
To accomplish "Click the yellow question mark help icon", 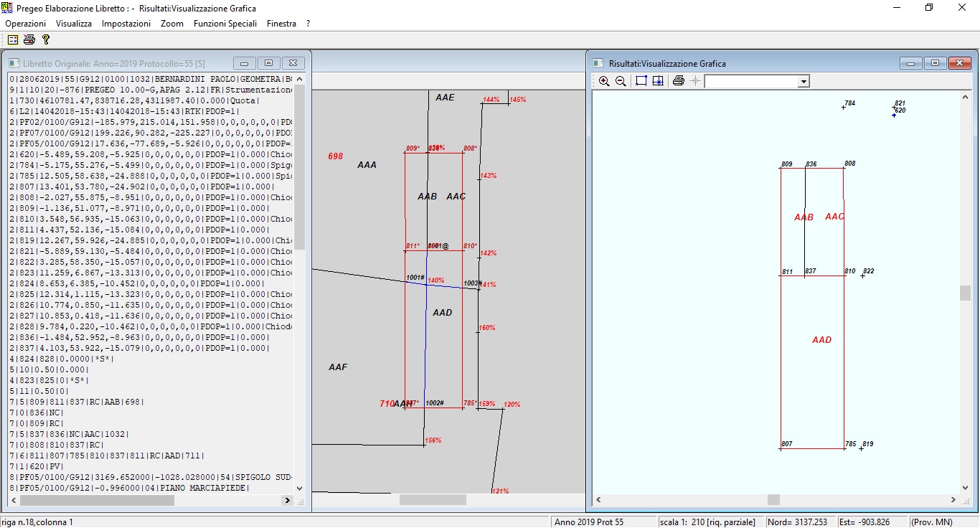I will (x=45, y=39).
